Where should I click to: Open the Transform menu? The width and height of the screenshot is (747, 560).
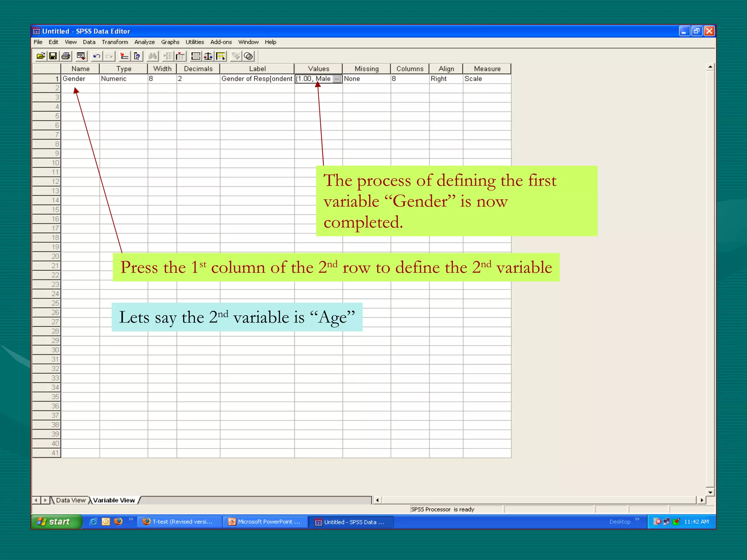(115, 42)
